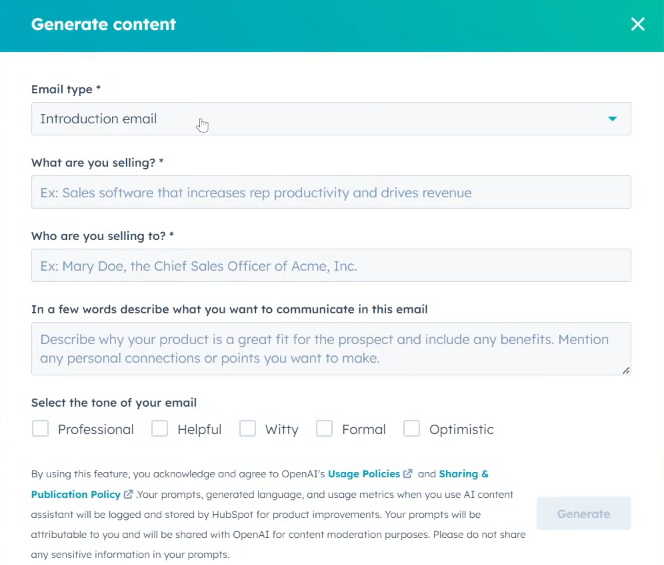Select the Formal tone checkbox
Image resolution: width=664 pixels, height=565 pixels.
(324, 429)
